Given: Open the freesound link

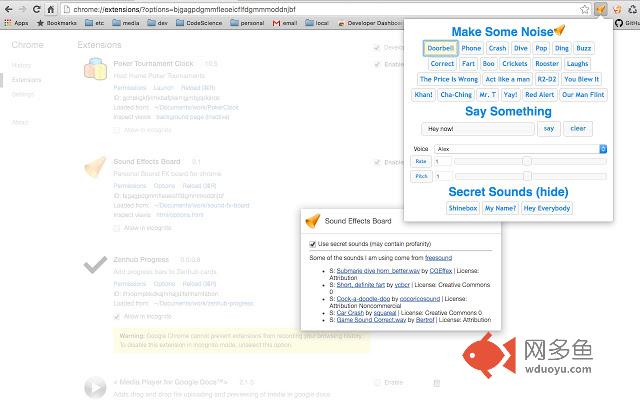Looking at the screenshot, I should [438, 258].
